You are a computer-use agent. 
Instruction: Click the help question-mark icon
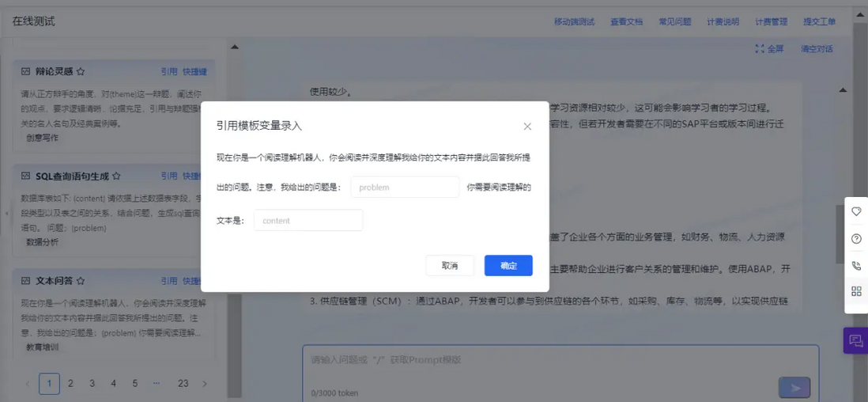click(x=856, y=239)
